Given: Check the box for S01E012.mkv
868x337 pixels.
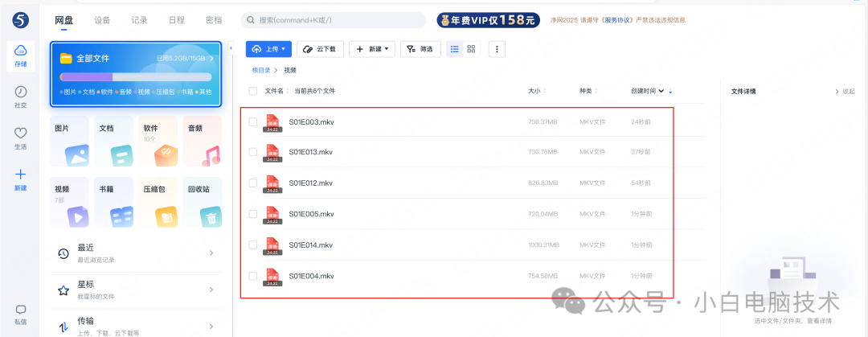Looking at the screenshot, I should 253,183.
